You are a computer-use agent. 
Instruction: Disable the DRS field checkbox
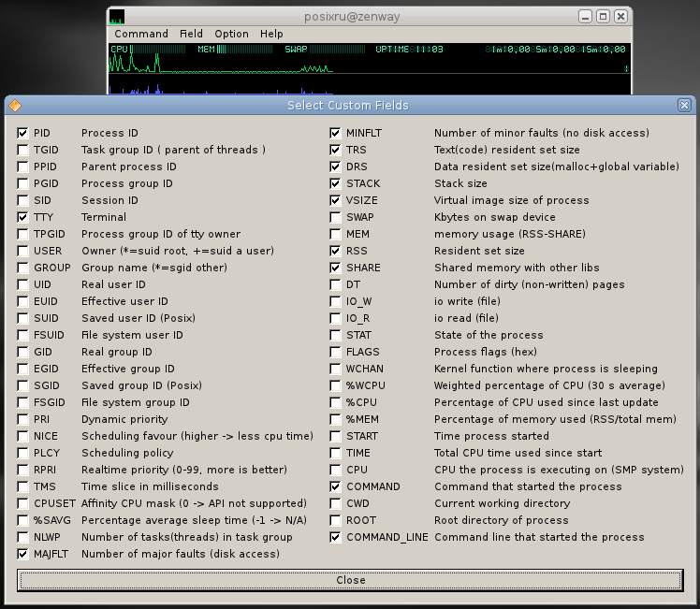point(335,167)
